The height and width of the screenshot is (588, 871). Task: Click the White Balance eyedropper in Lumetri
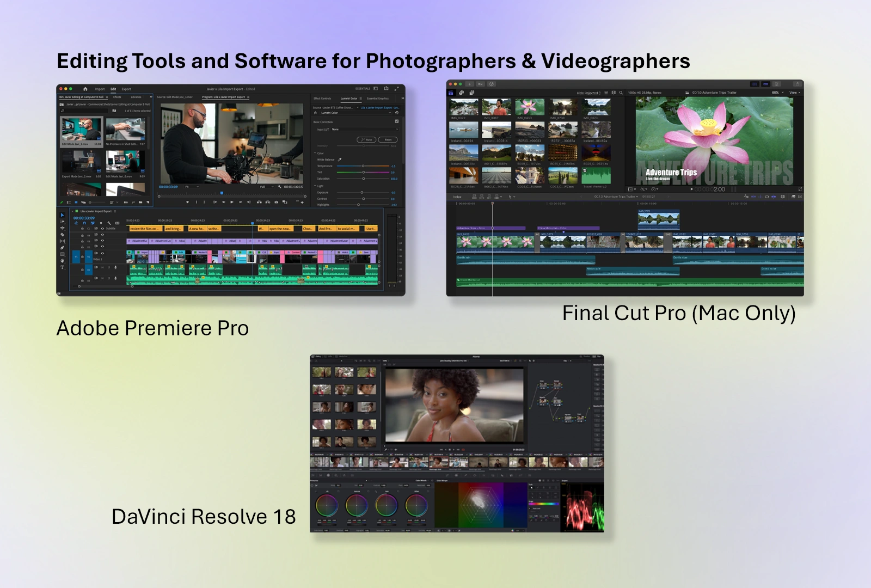click(340, 160)
